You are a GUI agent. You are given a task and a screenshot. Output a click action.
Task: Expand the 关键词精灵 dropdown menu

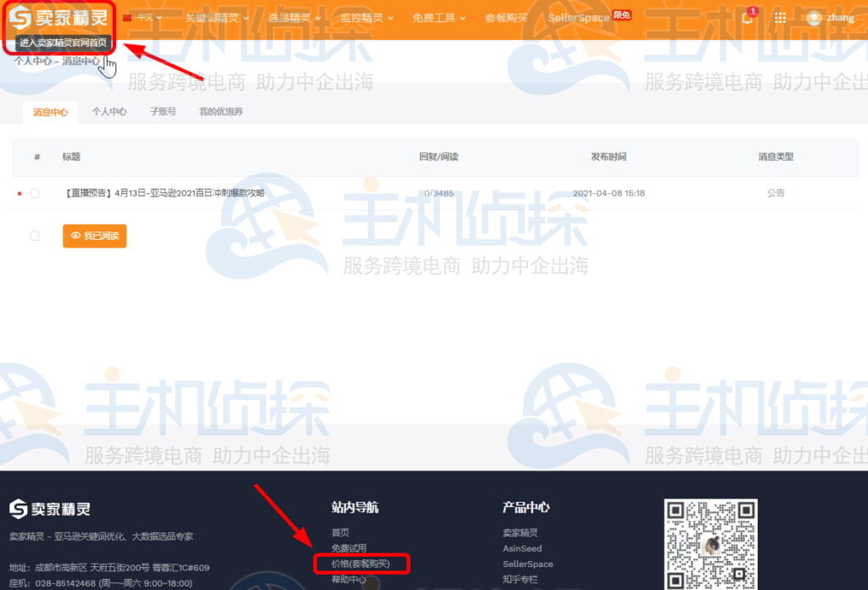(x=217, y=18)
